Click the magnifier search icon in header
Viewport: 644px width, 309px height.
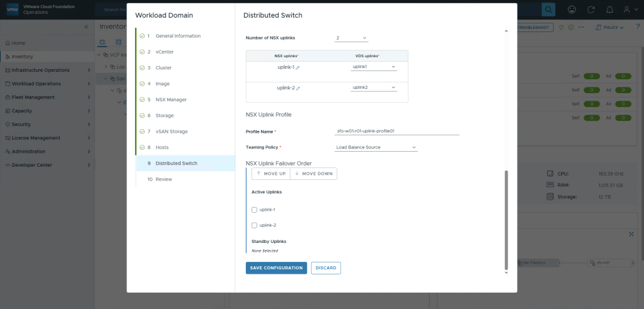(x=548, y=9)
